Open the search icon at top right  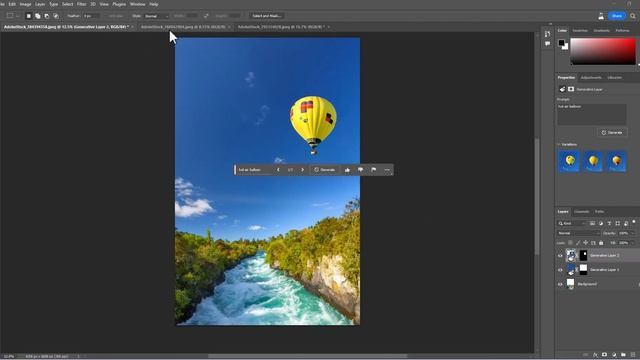pos(633,16)
